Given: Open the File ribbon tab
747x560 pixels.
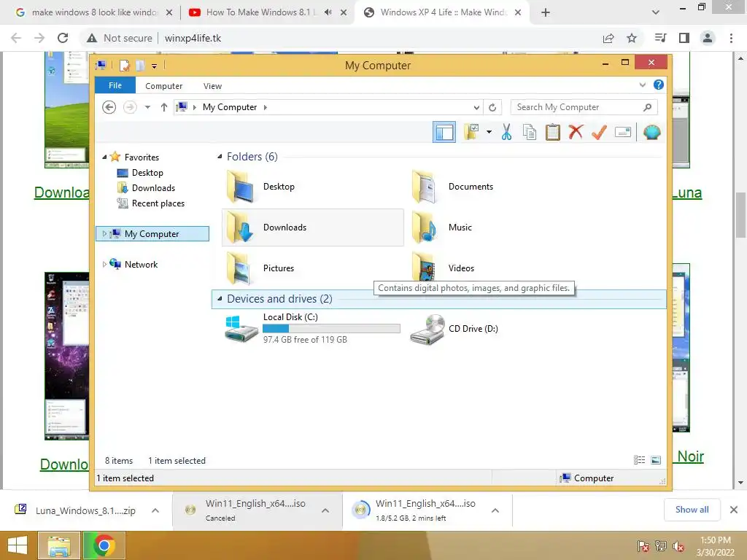Looking at the screenshot, I should point(115,85).
